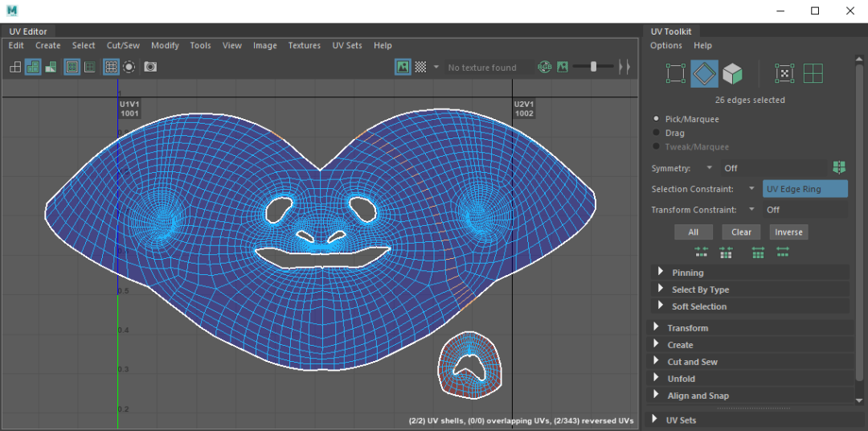Select the Pick/Marquee radio option
Image resolution: width=868 pixels, height=431 pixels.
point(657,119)
